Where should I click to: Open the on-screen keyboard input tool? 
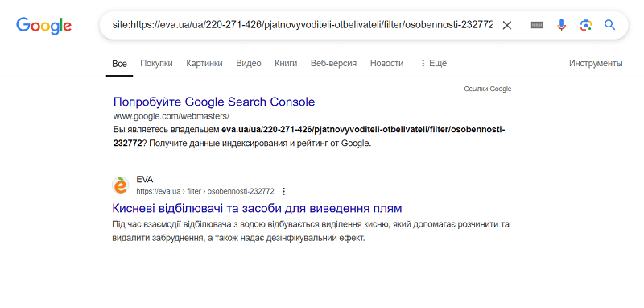[x=536, y=26]
